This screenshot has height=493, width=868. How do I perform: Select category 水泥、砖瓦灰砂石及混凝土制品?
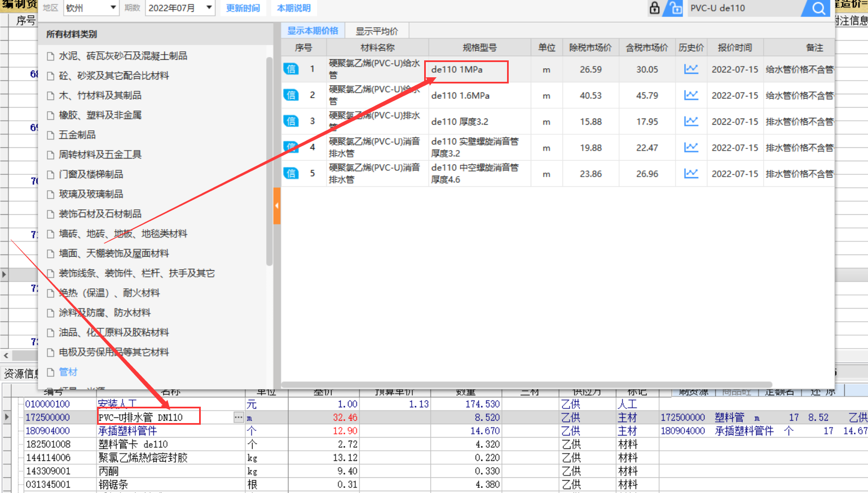tap(123, 56)
